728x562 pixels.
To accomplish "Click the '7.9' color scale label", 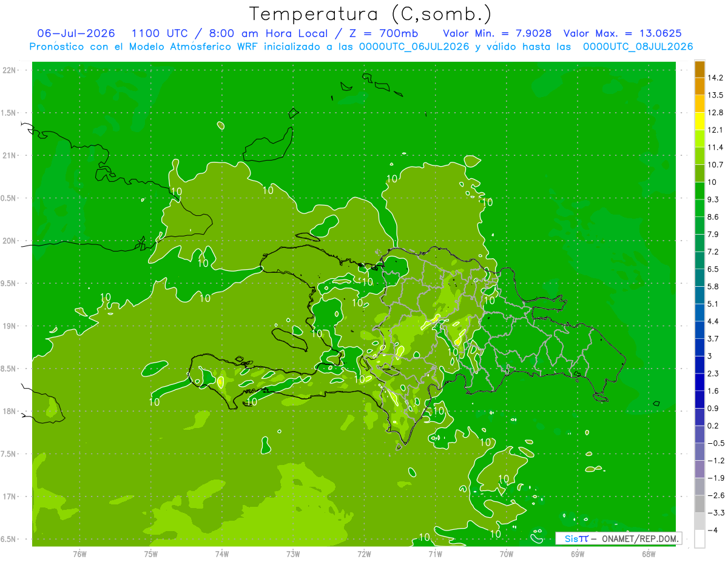I will (x=713, y=235).
